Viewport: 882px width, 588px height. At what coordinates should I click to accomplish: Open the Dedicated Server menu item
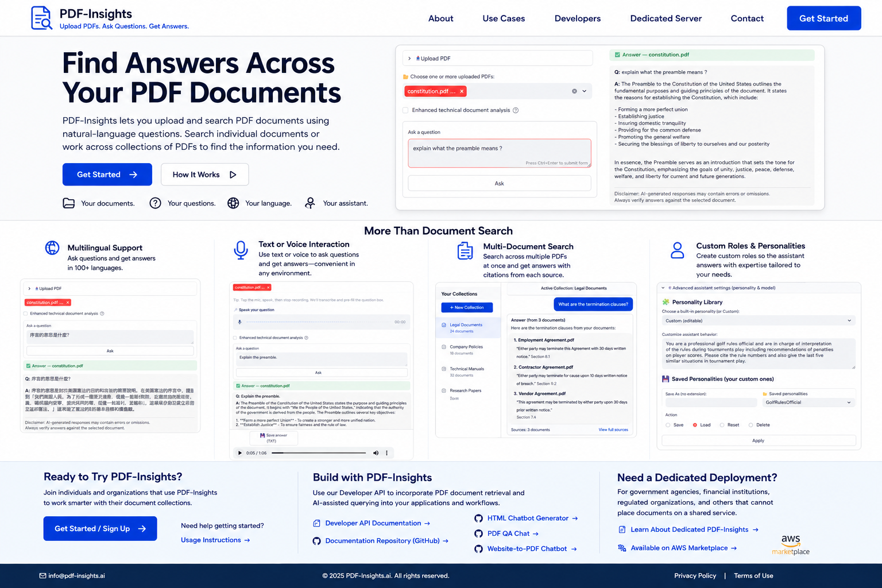tap(666, 18)
